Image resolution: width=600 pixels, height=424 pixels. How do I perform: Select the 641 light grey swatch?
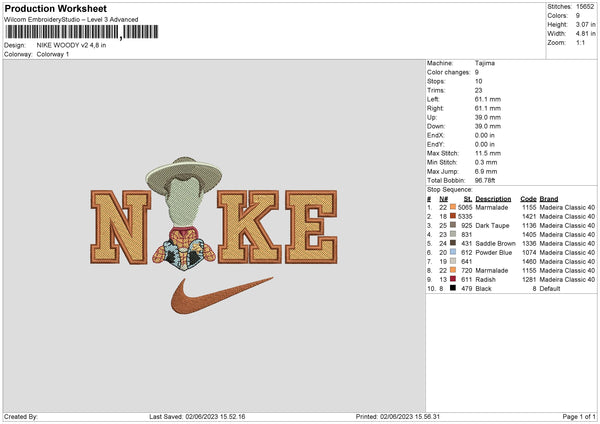point(453,261)
